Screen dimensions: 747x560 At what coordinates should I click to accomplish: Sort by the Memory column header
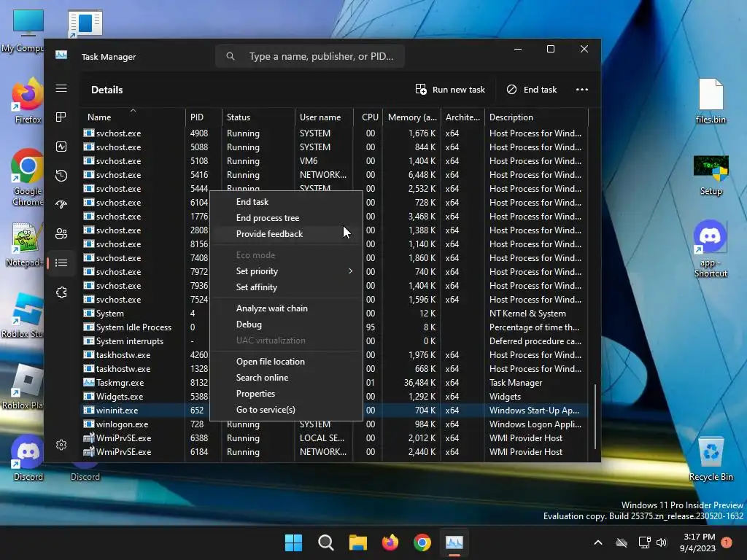coord(411,117)
